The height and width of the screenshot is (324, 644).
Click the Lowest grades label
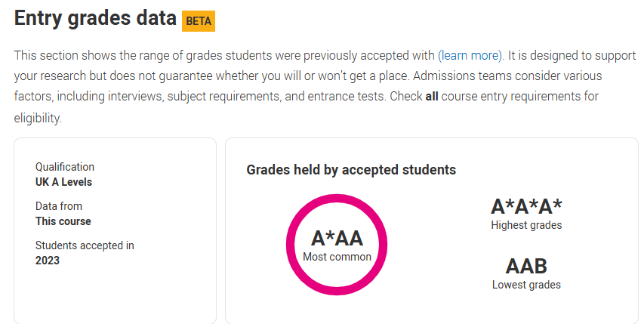click(526, 285)
